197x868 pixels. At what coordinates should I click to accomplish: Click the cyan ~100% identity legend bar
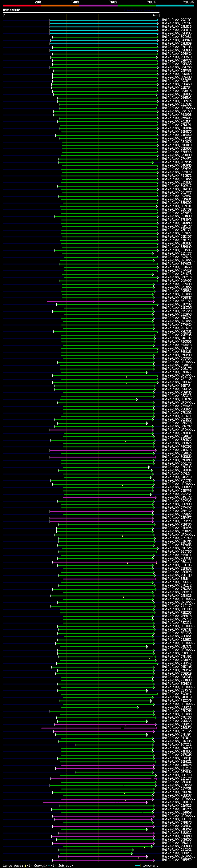[175, 6]
